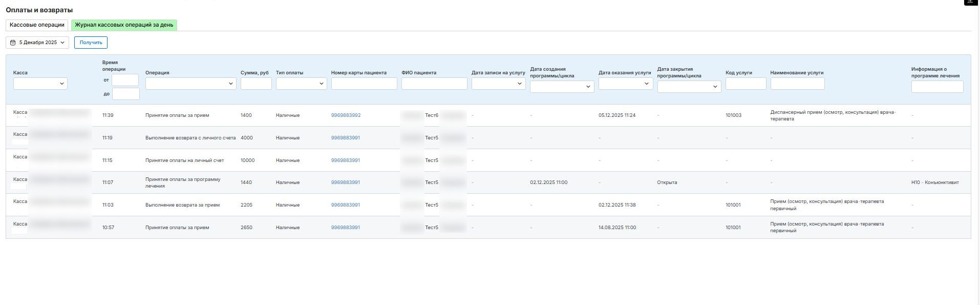Click the calendar icon in date picker
The height and width of the screenshot is (305, 980).
13,43
